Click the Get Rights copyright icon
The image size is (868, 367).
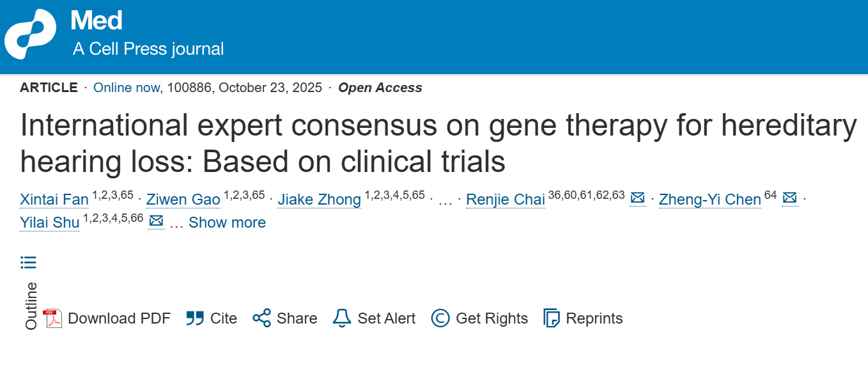pyautogui.click(x=440, y=318)
